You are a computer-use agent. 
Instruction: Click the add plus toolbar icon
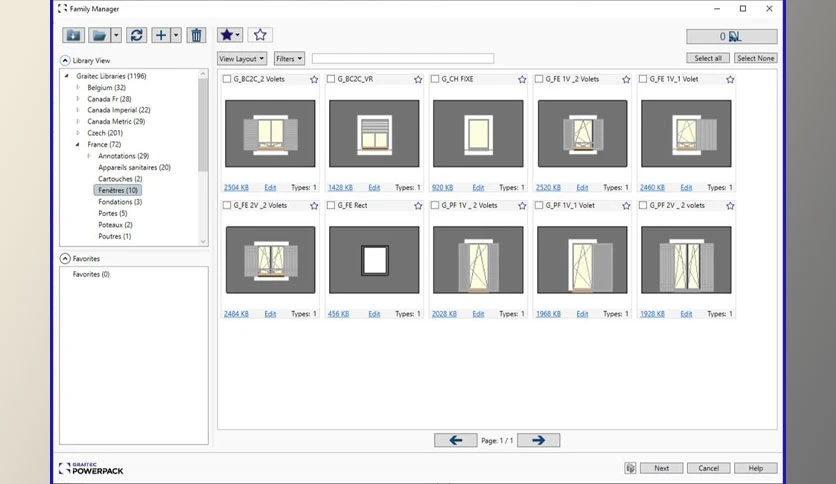[x=161, y=35]
